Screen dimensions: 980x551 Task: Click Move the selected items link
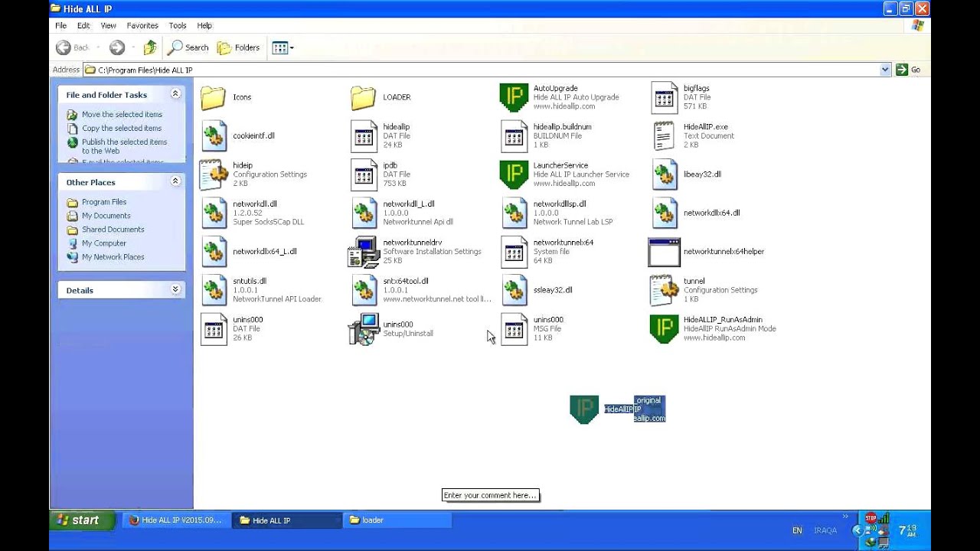122,115
